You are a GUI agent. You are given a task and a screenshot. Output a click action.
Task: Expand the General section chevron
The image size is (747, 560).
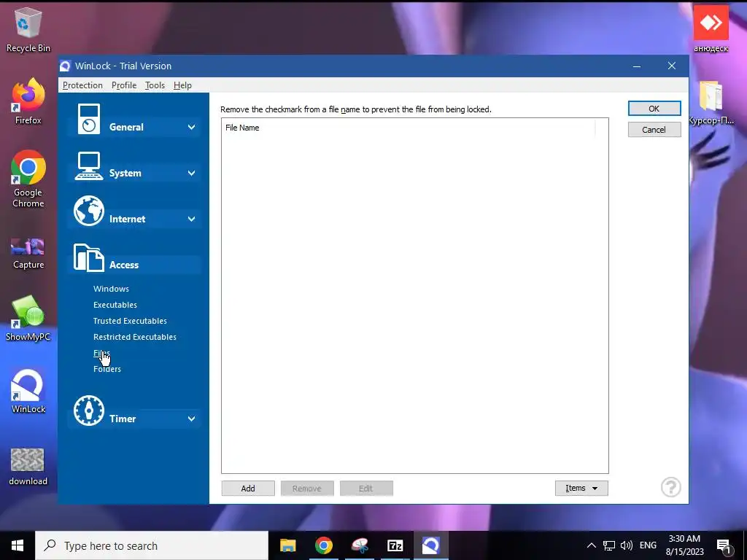point(192,127)
